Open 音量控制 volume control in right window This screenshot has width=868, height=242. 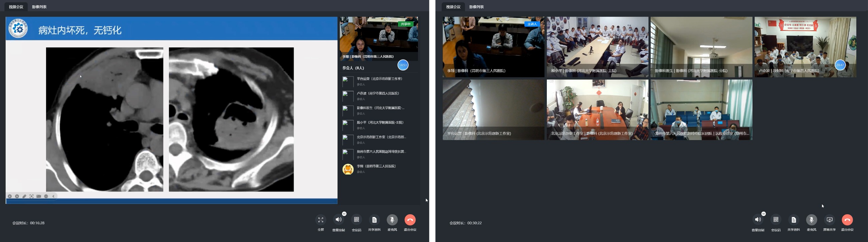(x=758, y=220)
